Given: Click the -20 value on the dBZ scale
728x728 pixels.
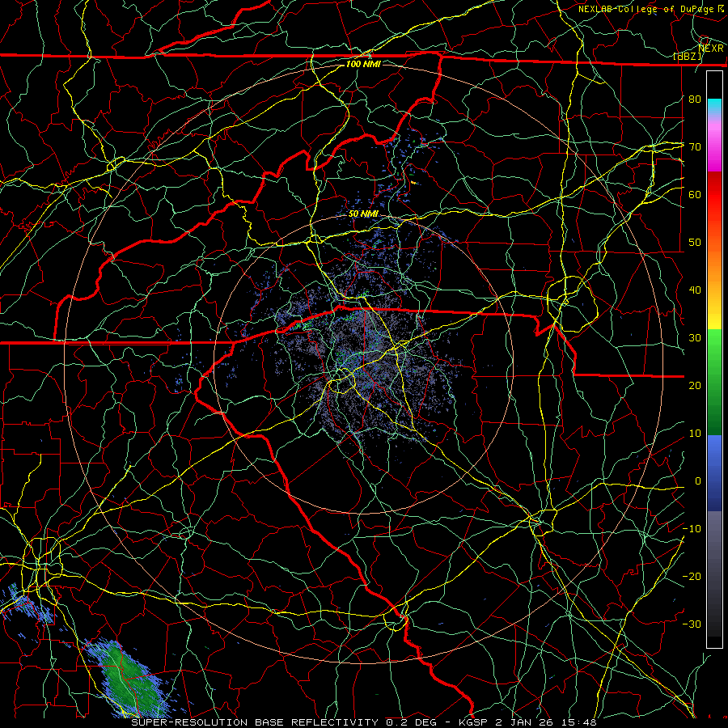Looking at the screenshot, I should 692,576.
